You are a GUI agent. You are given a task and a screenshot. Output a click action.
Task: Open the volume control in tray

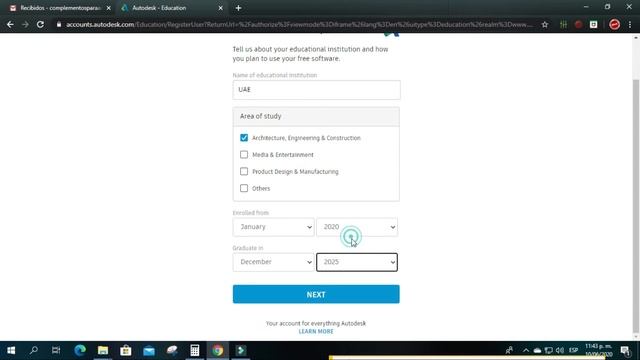(560, 350)
